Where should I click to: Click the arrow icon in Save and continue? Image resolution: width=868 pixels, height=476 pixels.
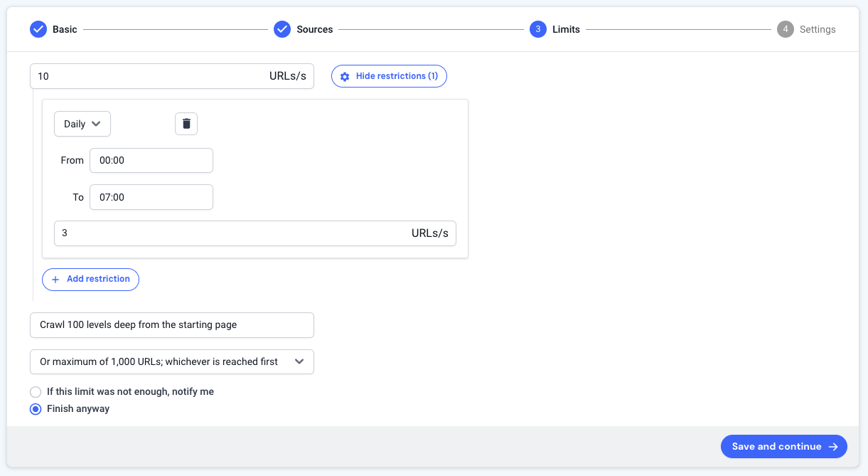click(833, 446)
